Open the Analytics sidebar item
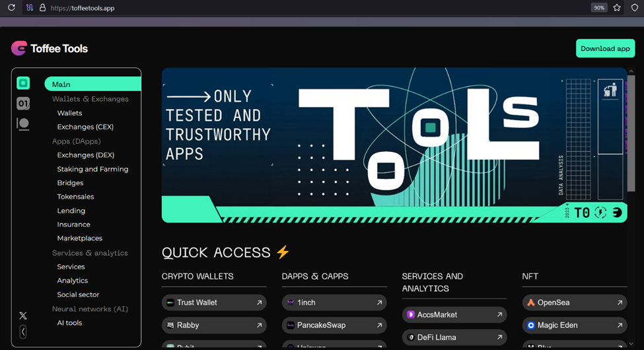This screenshot has height=350, width=644. (72, 281)
